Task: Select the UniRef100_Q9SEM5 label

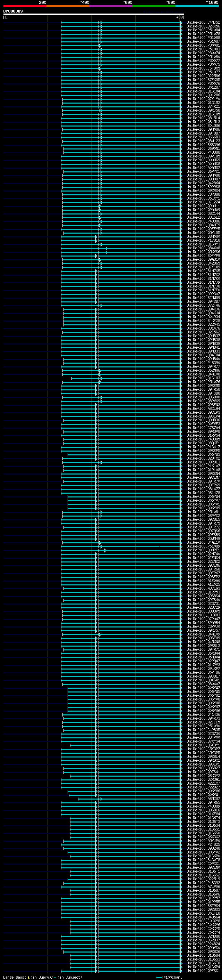Action: pyautogui.click(x=203, y=386)
